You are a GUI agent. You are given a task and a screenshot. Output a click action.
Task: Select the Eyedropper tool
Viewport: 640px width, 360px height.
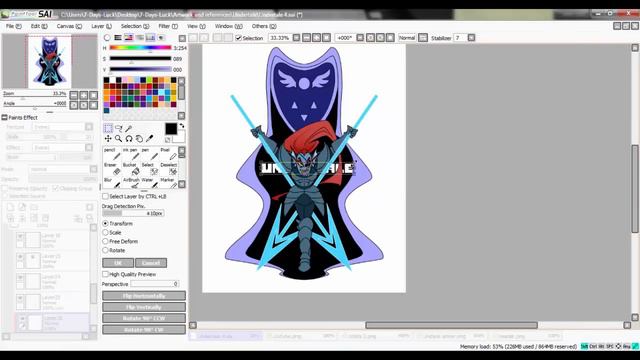pos(149,139)
